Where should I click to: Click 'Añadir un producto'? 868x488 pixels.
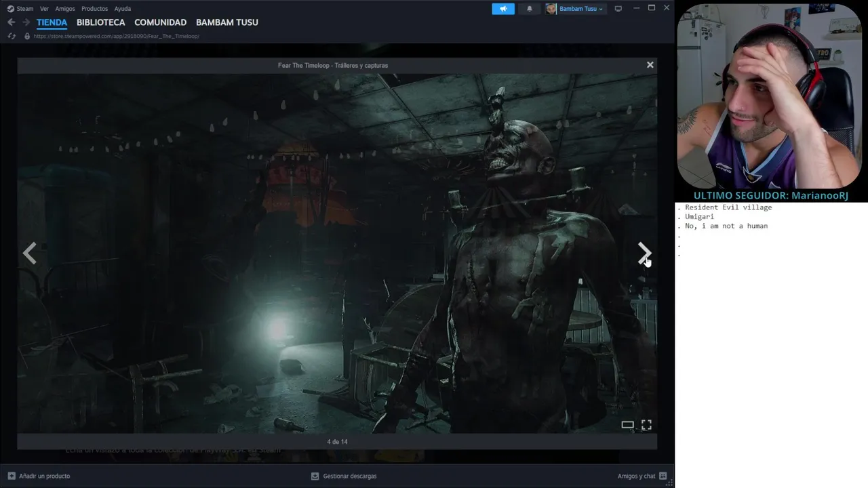point(44,476)
